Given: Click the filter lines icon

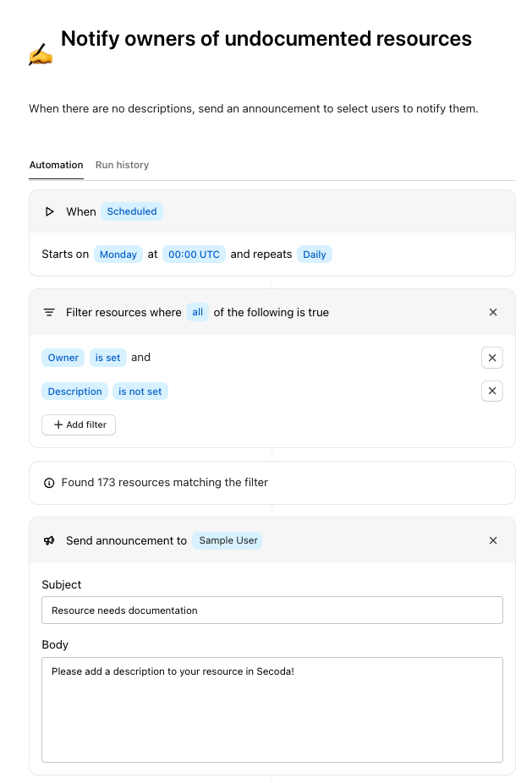Looking at the screenshot, I should click(x=49, y=312).
